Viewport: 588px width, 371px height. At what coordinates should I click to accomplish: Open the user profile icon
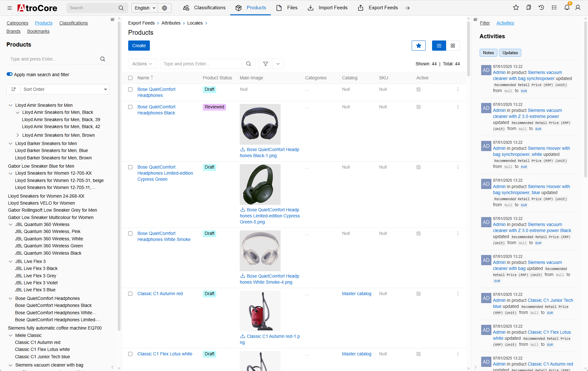pos(578,8)
